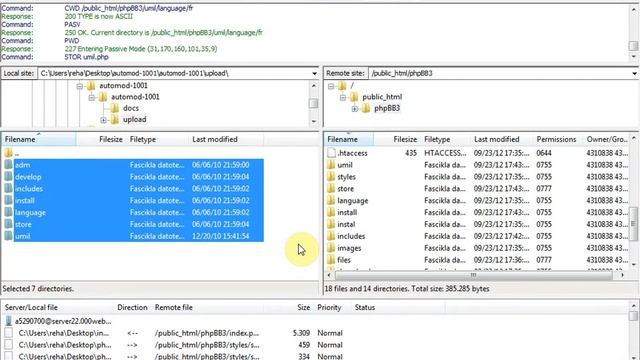This screenshot has width=640, height=360.
Task: Sort remote list by Filename column
Action: (x=349, y=140)
